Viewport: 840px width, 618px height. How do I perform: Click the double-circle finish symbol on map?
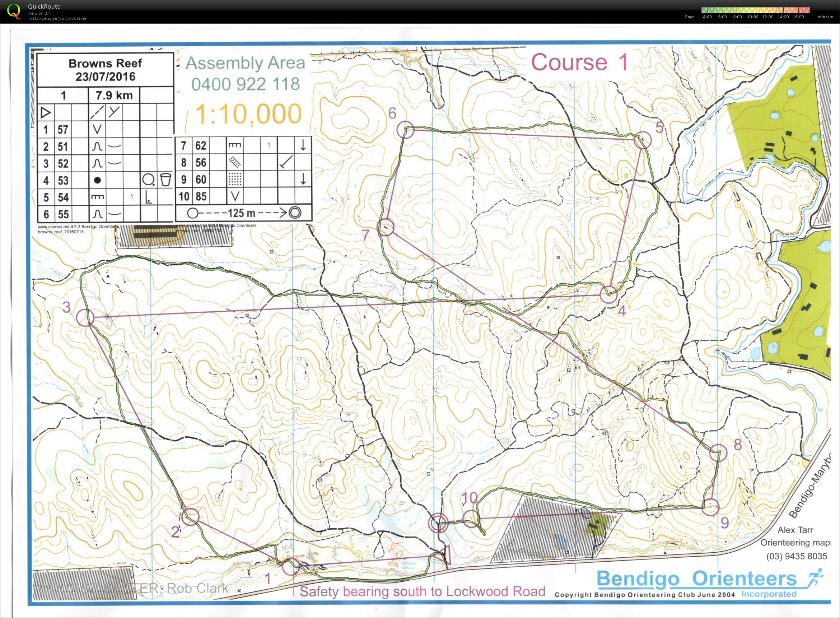click(x=438, y=523)
